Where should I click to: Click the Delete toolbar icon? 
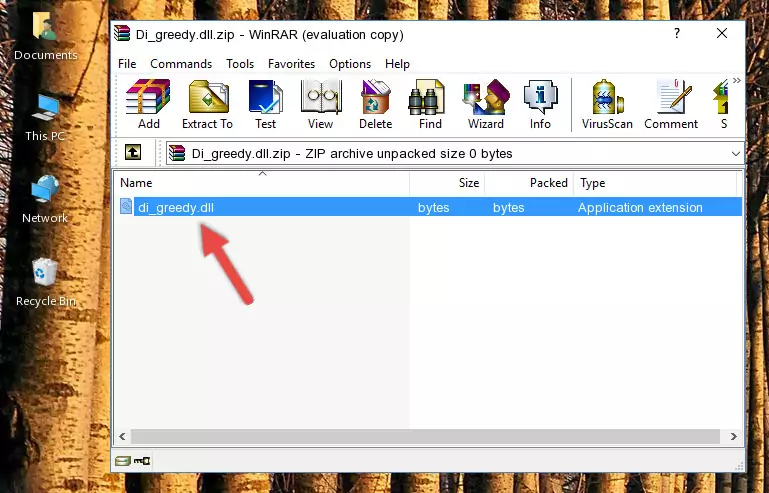point(375,104)
